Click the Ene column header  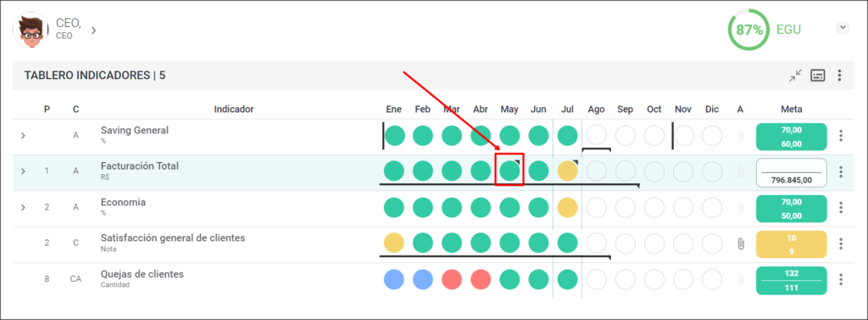393,109
